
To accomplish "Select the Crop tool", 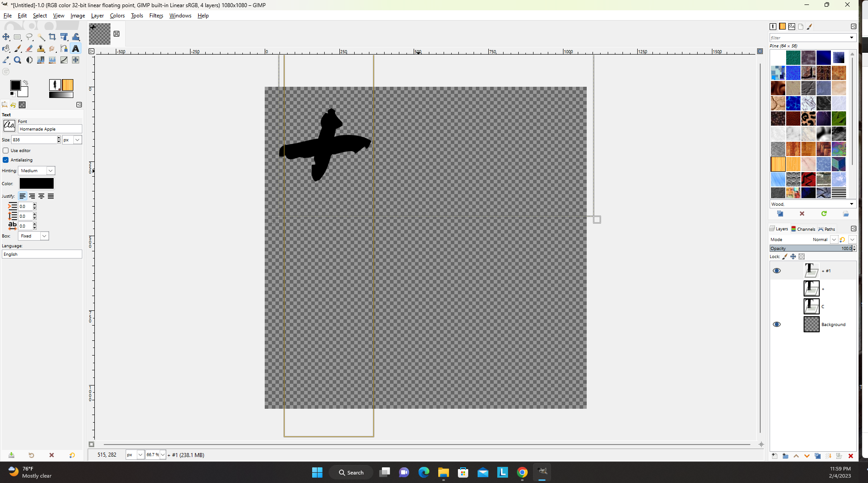I will pos(52,37).
